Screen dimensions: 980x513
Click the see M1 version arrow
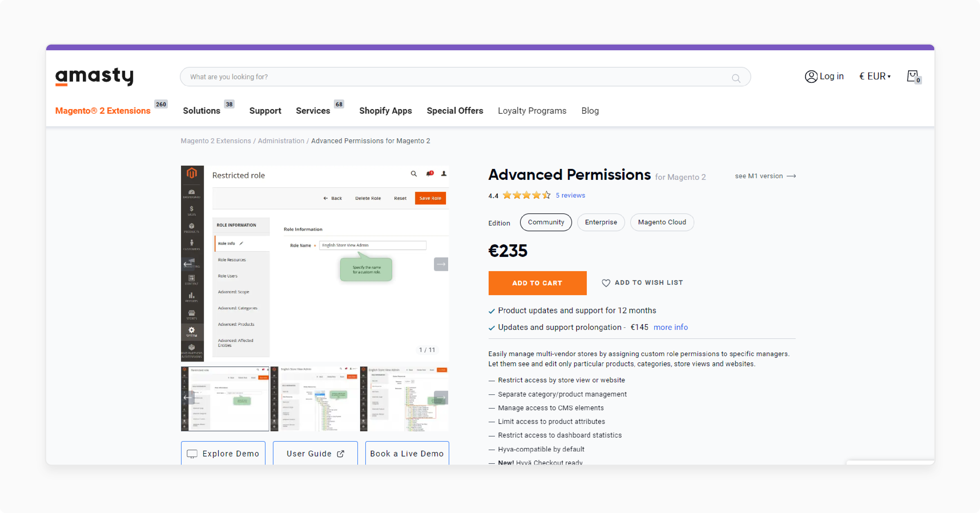(791, 176)
